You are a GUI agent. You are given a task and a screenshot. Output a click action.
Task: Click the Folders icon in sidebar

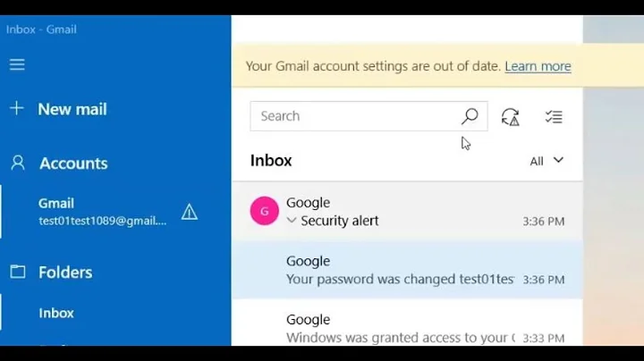(17, 272)
